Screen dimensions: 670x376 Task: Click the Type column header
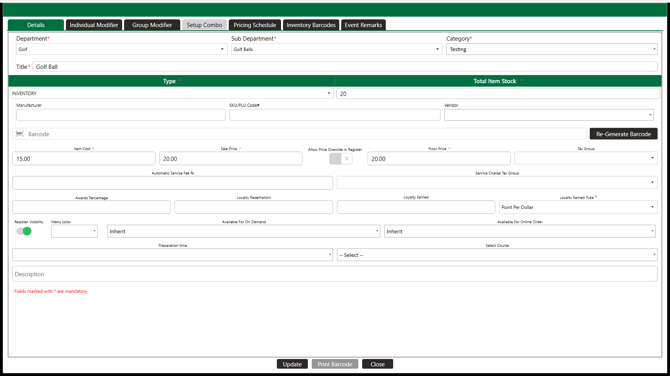172,81
